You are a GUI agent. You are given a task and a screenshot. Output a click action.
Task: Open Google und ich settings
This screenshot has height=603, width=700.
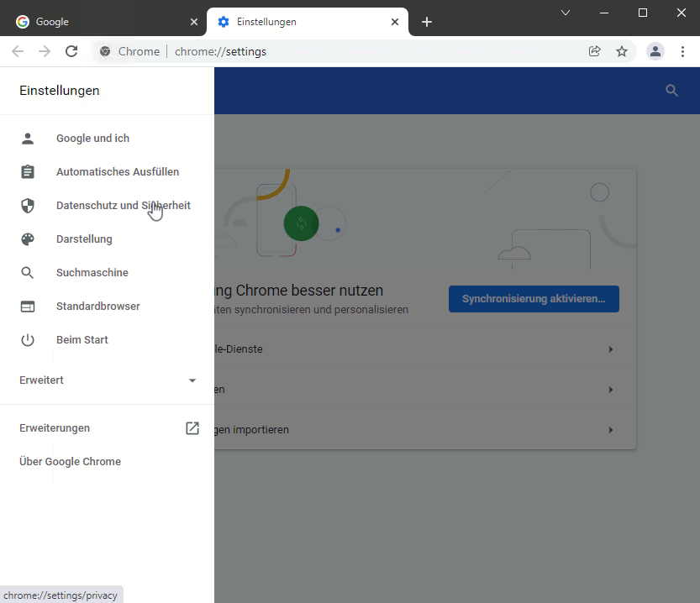tap(108, 139)
